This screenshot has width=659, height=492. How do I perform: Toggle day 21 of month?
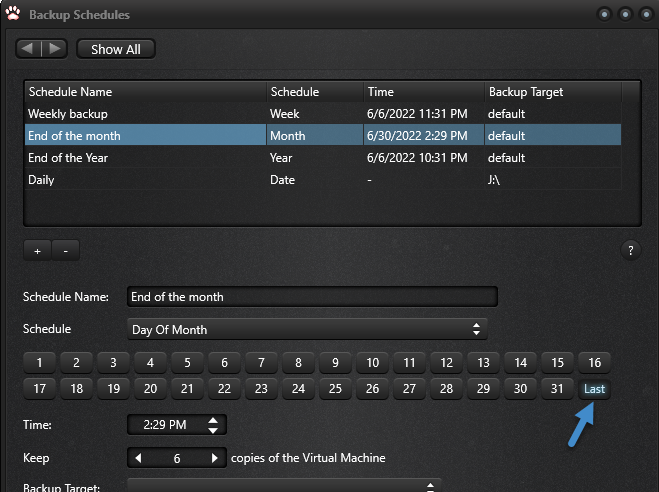point(187,389)
